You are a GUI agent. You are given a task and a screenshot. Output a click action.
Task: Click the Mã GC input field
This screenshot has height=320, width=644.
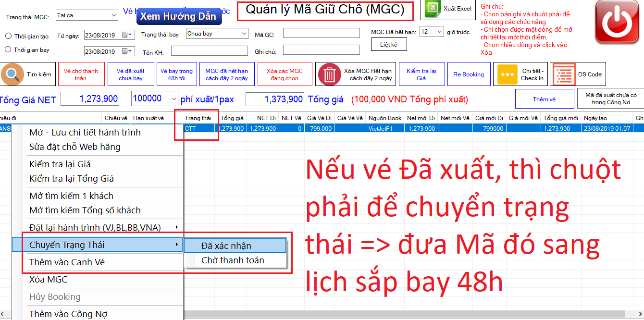coord(321,33)
